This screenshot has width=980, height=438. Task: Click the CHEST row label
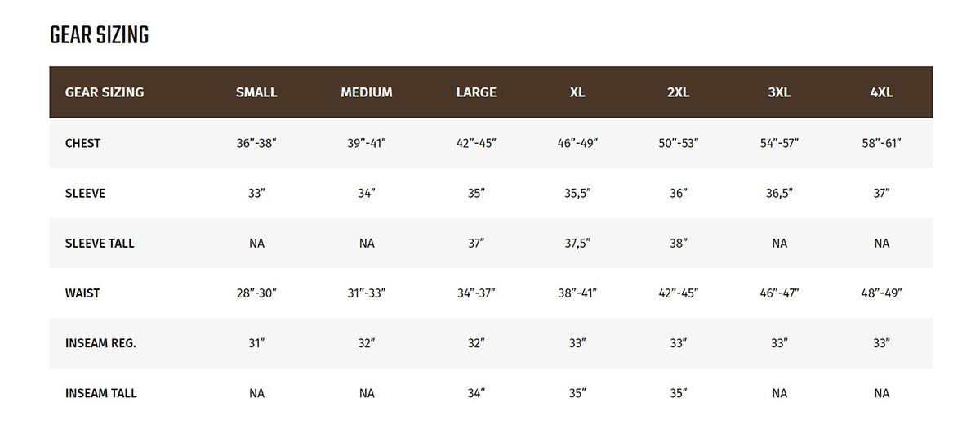(x=82, y=143)
